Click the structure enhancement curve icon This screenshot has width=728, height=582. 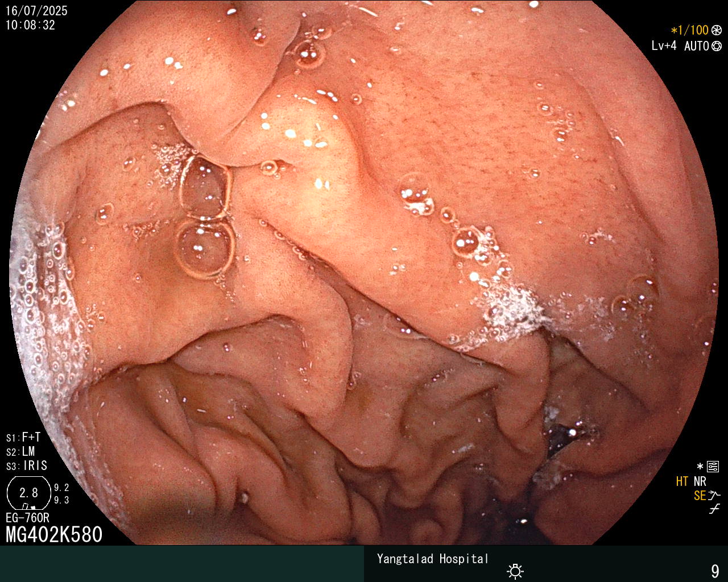[x=714, y=495]
